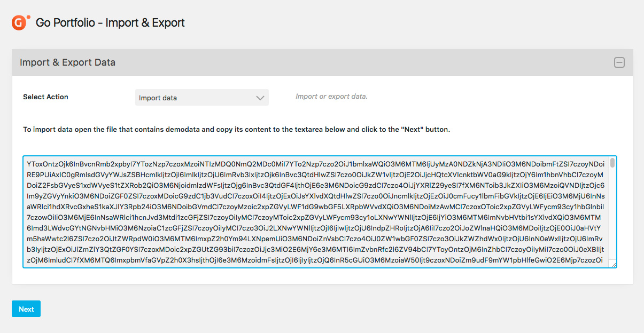Click the import instructions bold text

pyautogui.click(x=236, y=130)
